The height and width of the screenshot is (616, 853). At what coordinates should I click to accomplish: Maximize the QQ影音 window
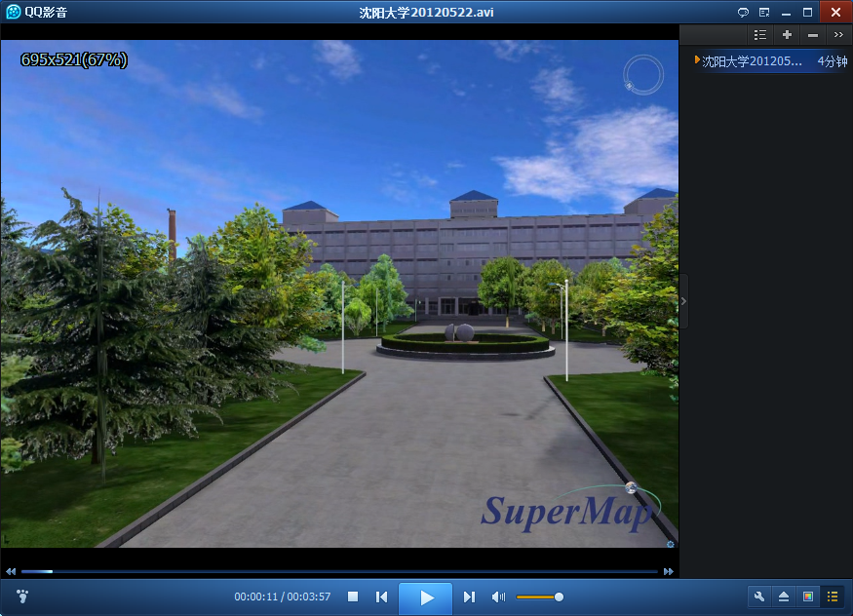coord(807,12)
